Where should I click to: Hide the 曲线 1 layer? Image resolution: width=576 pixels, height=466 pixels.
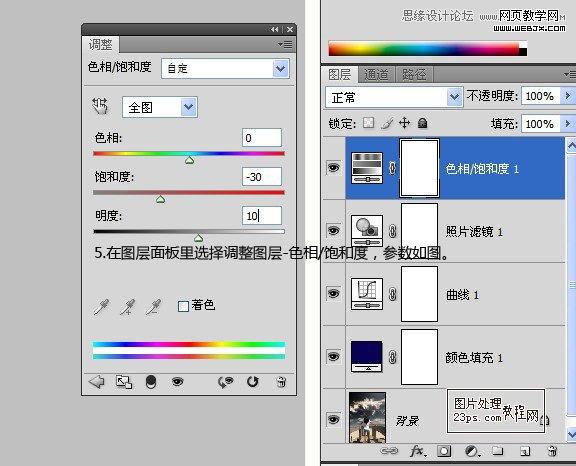coord(334,293)
